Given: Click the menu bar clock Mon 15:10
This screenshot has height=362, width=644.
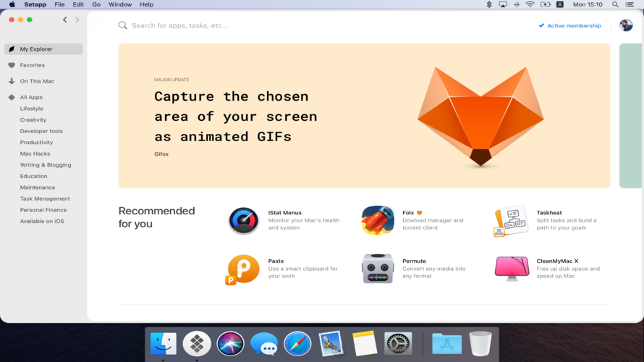Looking at the screenshot, I should coord(588,4).
